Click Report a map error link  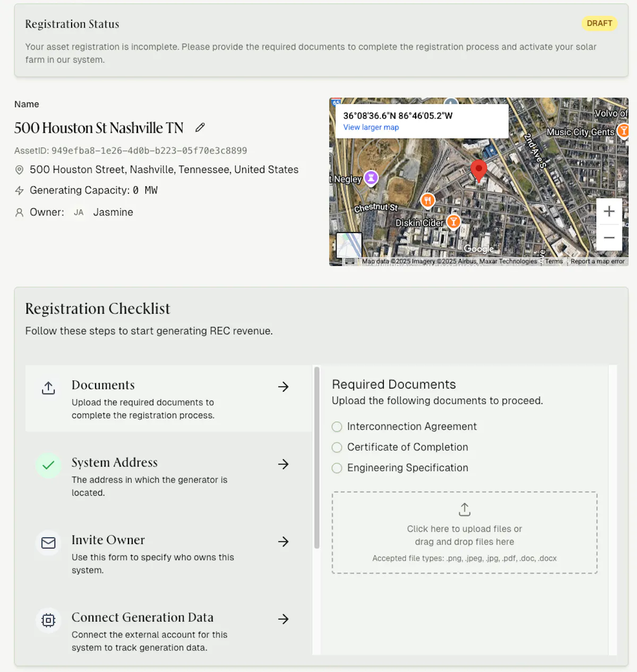pyautogui.click(x=597, y=261)
